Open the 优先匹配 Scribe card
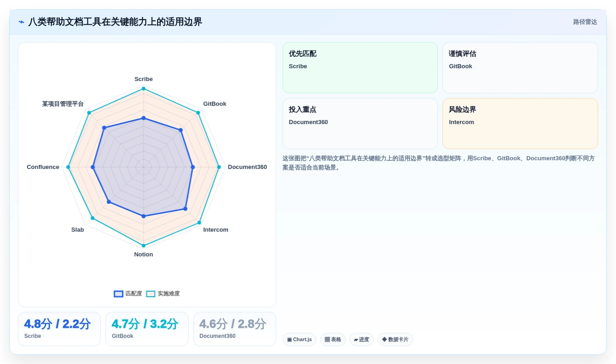Viewport: 616px width, 364px height. pos(360,68)
